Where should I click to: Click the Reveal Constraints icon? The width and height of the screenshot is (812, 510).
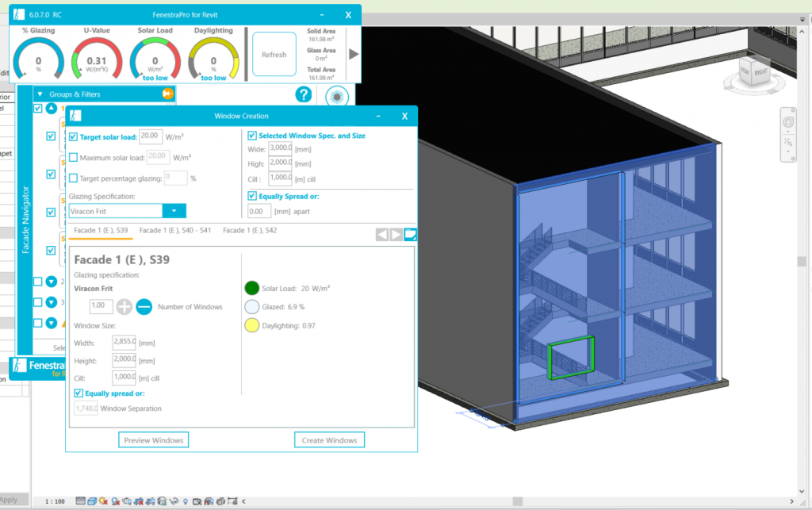[232, 501]
